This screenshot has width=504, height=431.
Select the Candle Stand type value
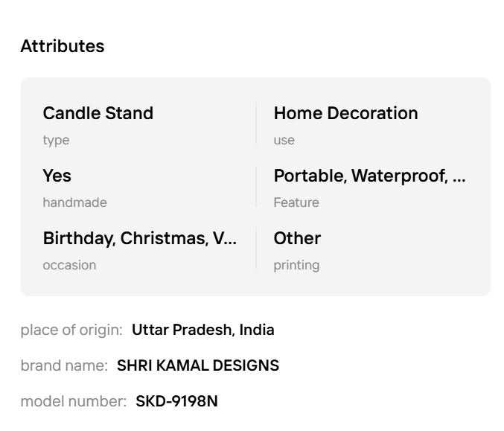point(98,113)
